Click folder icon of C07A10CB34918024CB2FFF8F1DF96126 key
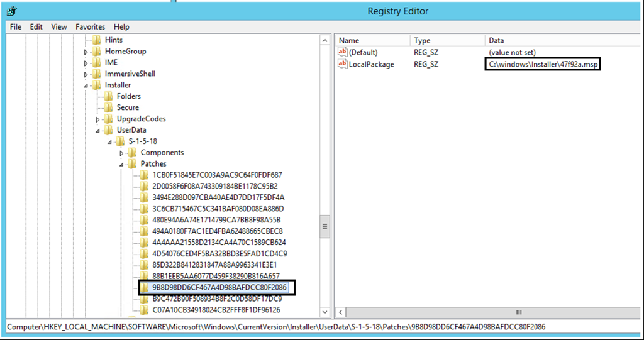This screenshot has height=340, width=644. coord(144,310)
